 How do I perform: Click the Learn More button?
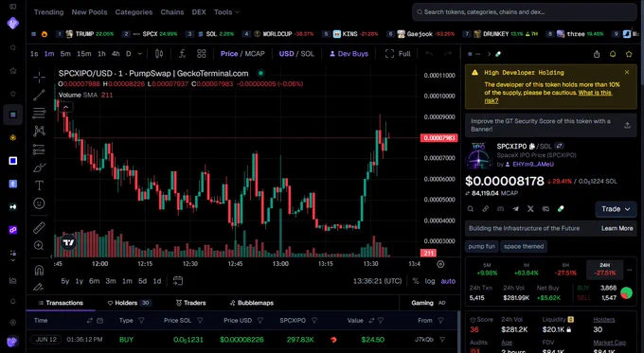click(x=617, y=228)
